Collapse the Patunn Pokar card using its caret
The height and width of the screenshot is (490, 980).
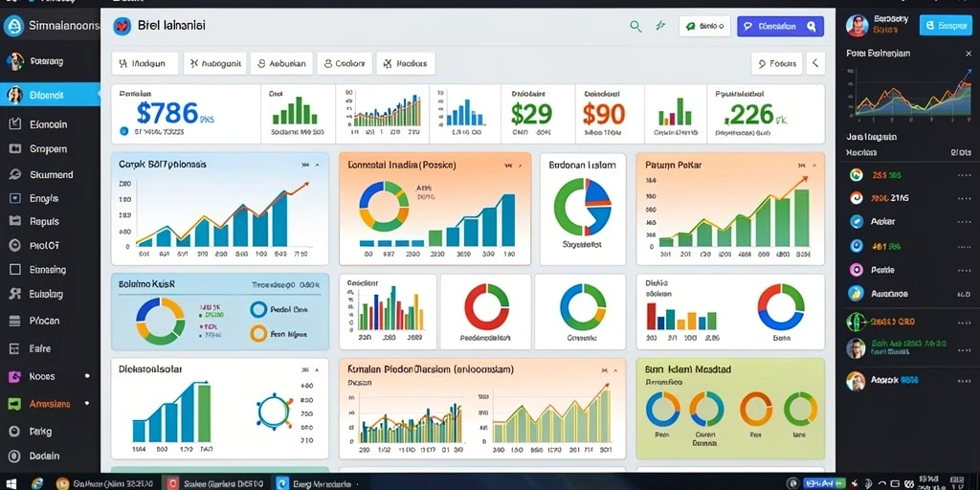813,166
